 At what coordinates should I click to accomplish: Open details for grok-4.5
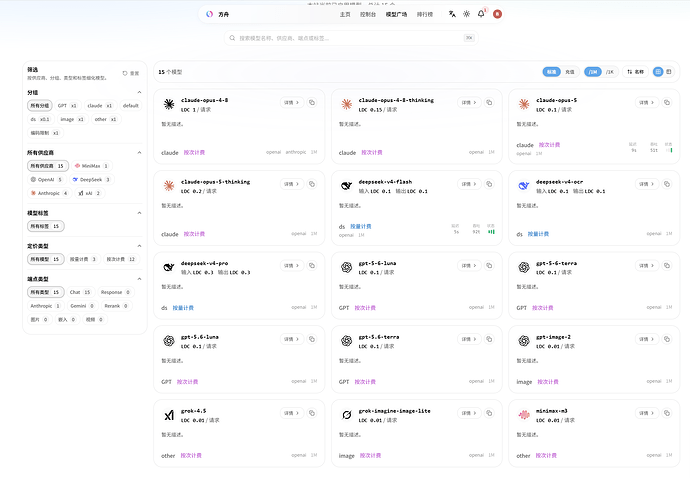(291, 413)
